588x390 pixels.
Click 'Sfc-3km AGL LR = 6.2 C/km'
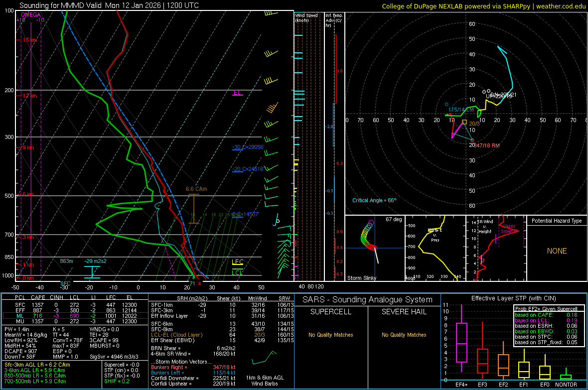[x=37, y=365]
